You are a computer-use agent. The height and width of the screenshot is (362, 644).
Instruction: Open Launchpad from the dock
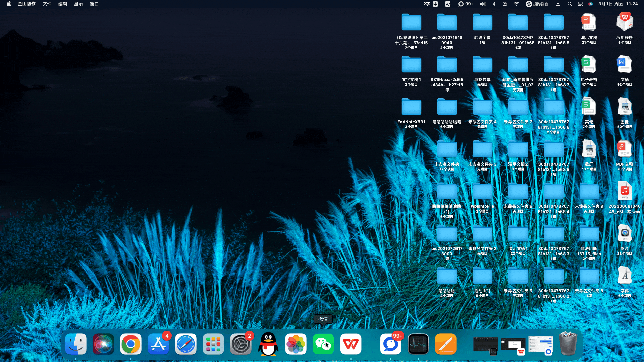[213, 344]
